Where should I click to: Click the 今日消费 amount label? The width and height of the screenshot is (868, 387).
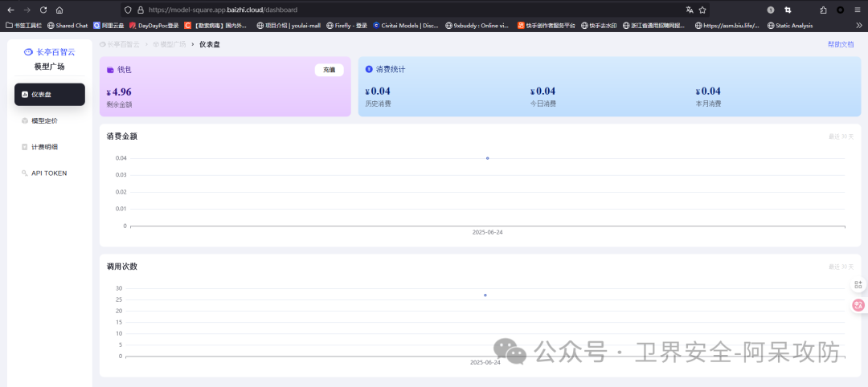(543, 104)
